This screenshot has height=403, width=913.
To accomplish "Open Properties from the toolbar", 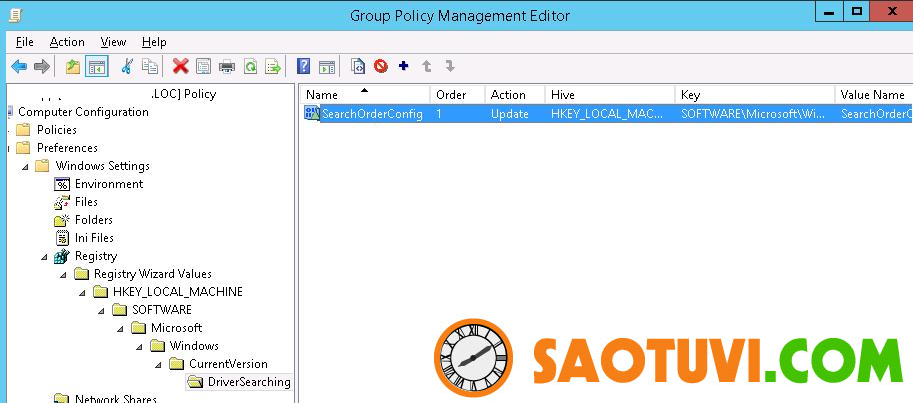I will coord(203,67).
